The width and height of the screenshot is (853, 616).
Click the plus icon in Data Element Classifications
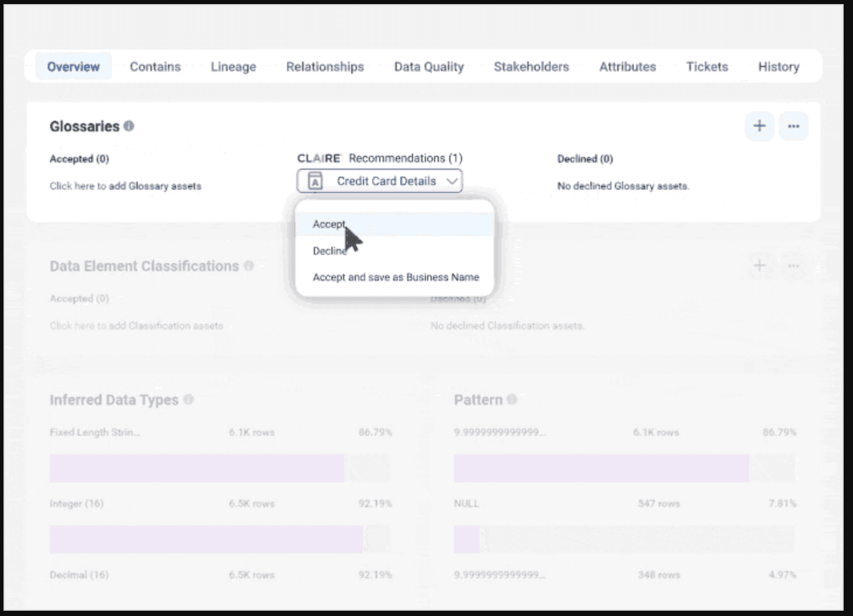click(759, 265)
